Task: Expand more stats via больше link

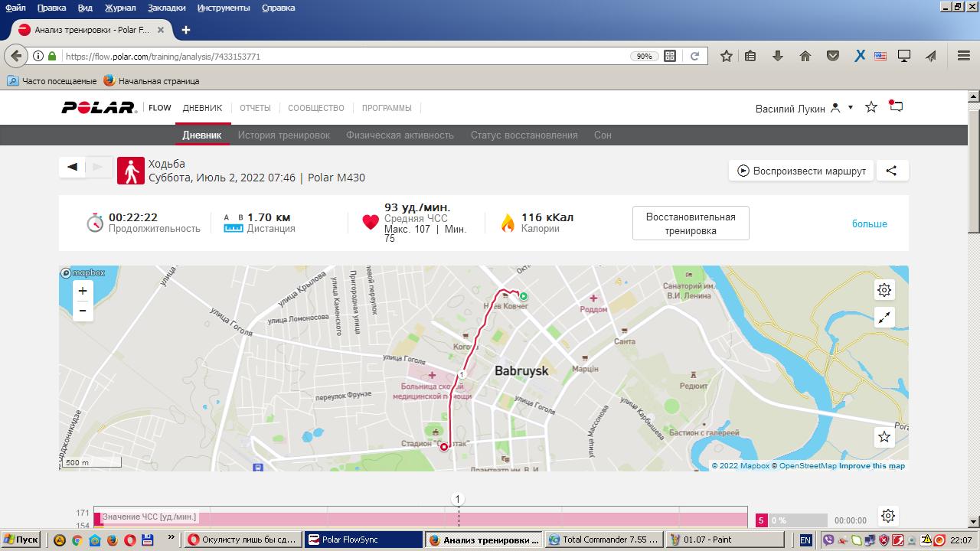Action: (x=869, y=223)
